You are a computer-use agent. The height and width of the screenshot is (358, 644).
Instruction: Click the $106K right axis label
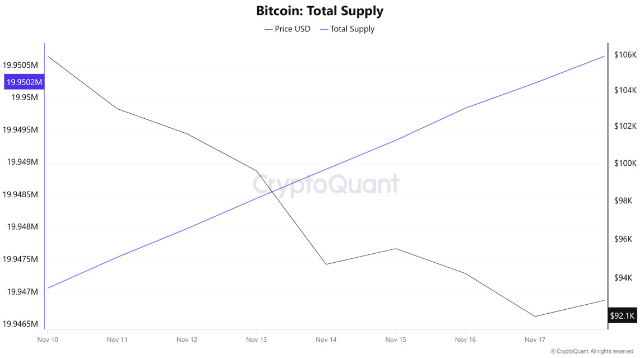point(625,55)
